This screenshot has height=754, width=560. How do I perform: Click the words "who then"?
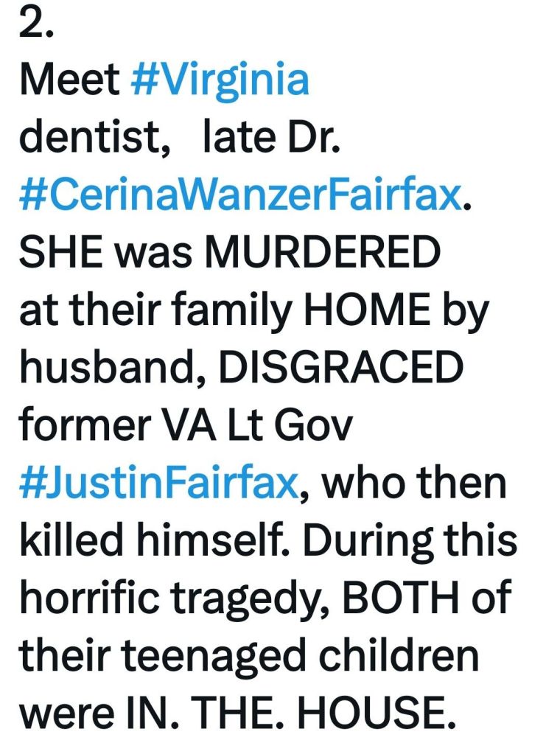(414, 483)
